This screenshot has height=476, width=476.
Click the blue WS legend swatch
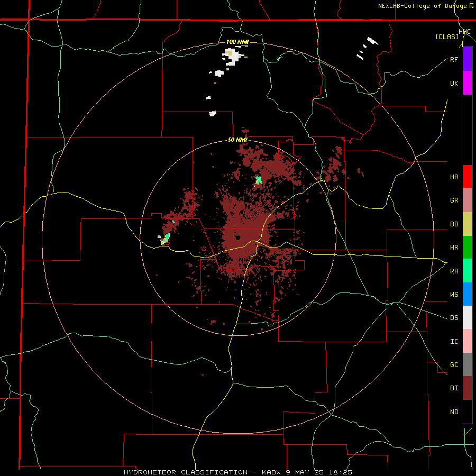pos(467,294)
